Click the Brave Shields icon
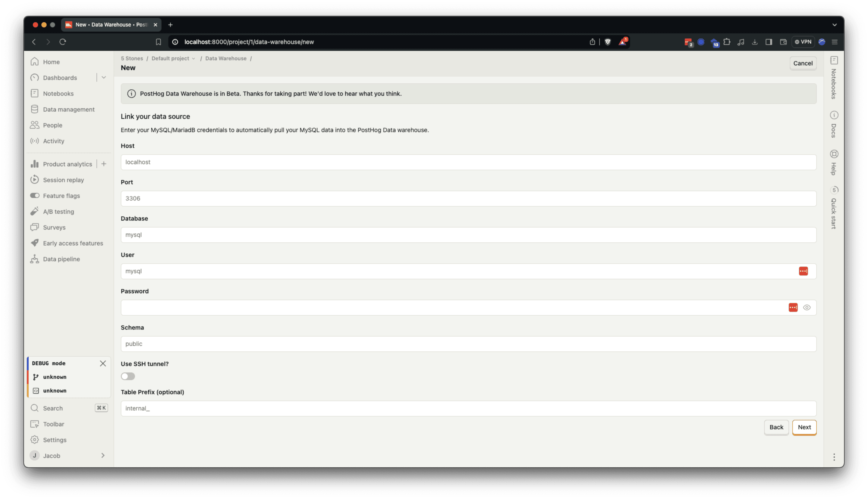This screenshot has height=499, width=868. (x=607, y=42)
